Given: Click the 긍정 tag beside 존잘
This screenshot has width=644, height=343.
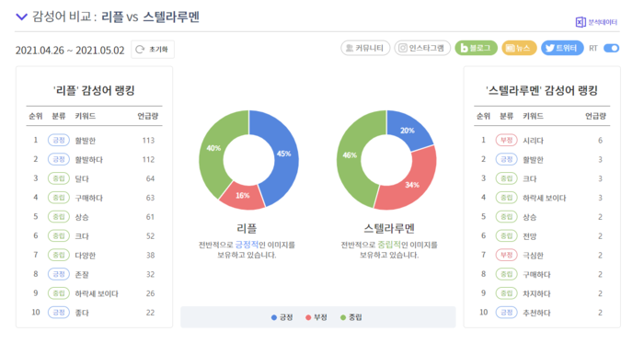Looking at the screenshot, I should [x=59, y=274].
